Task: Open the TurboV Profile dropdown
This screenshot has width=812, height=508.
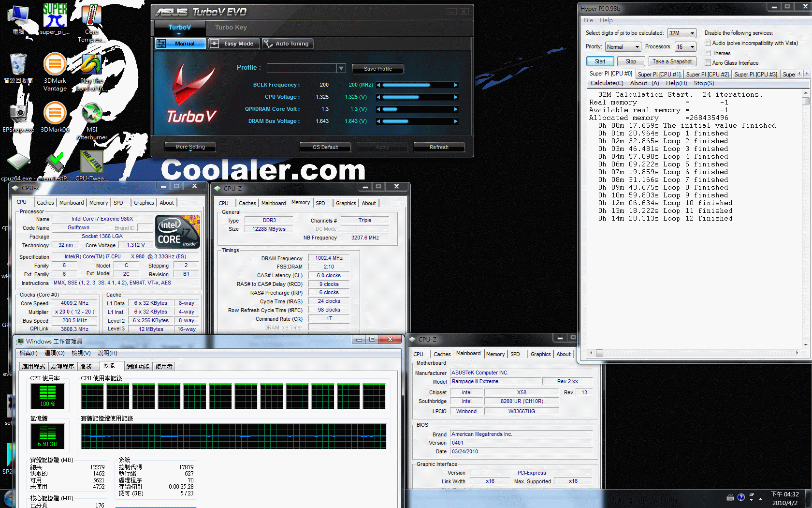Action: coord(341,68)
